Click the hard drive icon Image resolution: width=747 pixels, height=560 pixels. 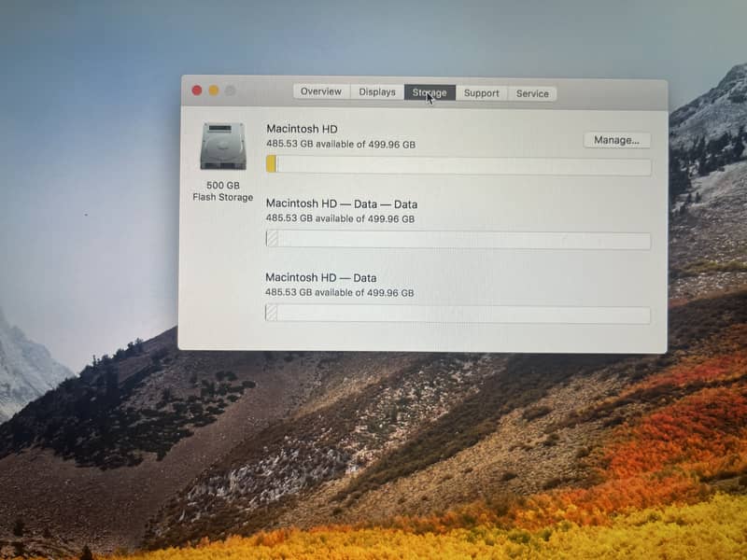point(223,147)
